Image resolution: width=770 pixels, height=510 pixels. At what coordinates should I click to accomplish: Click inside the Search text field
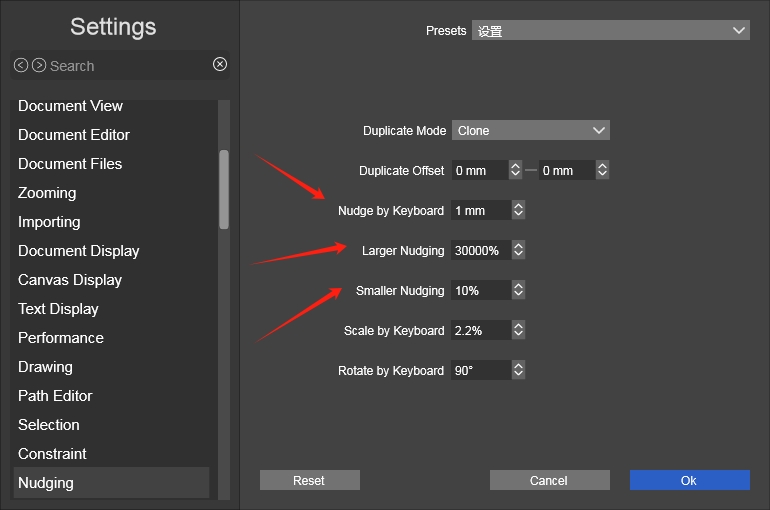pyautogui.click(x=125, y=66)
